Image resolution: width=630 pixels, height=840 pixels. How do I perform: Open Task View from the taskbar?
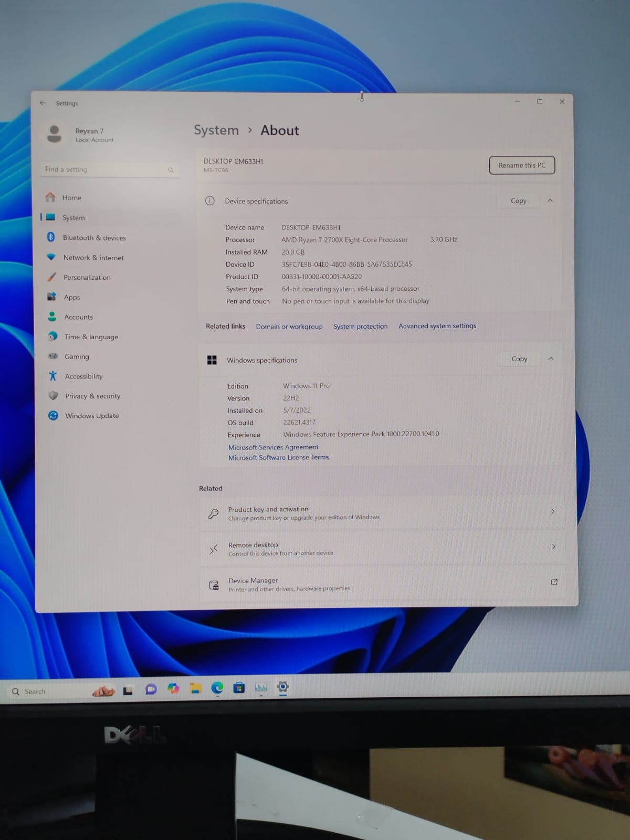pos(128,690)
